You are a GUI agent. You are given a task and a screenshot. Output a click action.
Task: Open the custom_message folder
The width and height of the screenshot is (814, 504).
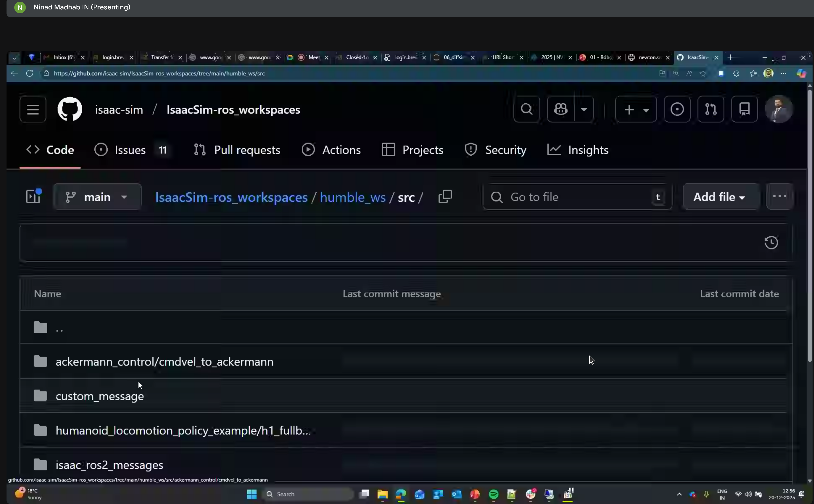[99, 396]
